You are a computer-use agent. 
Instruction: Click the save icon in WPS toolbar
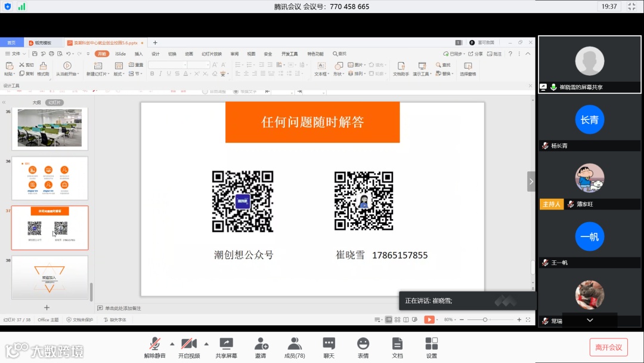pyautogui.click(x=35, y=54)
